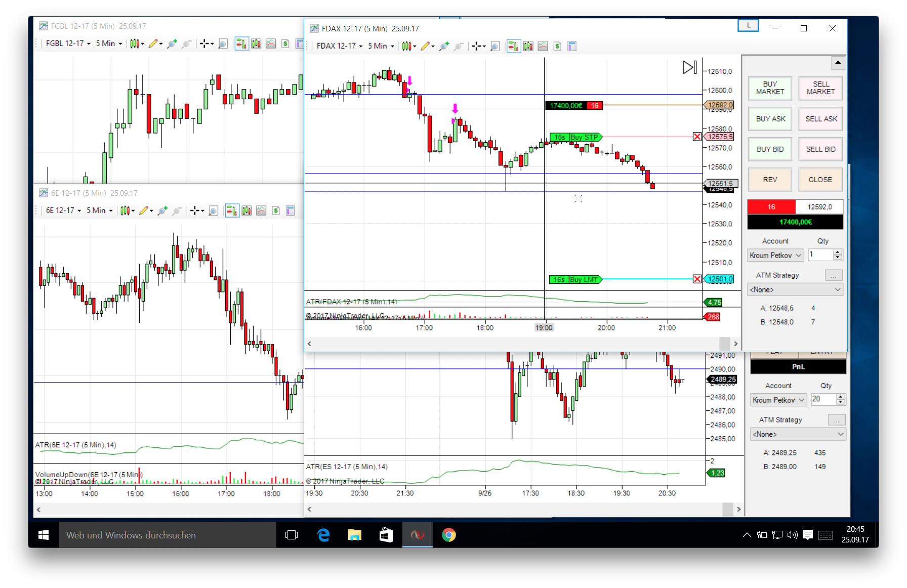Open zoom frame magnifier in 6E toolbar
This screenshot has height=588, width=907.
pyautogui.click(x=214, y=211)
